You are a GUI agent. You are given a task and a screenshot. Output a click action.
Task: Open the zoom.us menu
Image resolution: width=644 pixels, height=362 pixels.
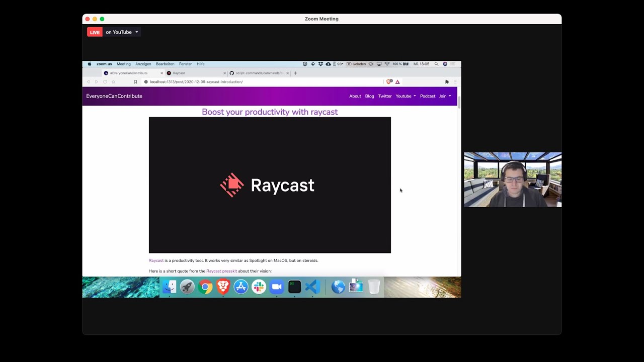tap(104, 64)
